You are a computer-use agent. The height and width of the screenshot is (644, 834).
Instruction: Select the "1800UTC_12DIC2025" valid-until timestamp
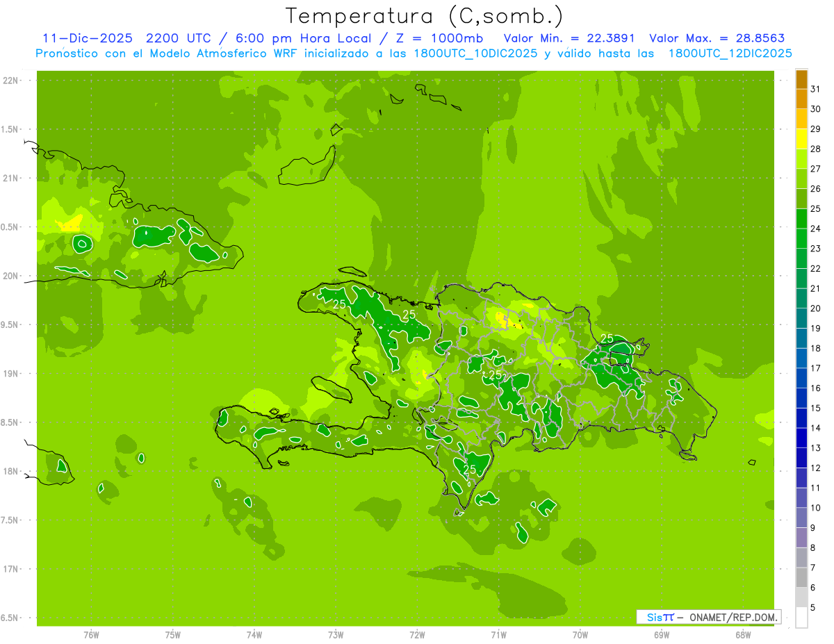[x=730, y=53]
